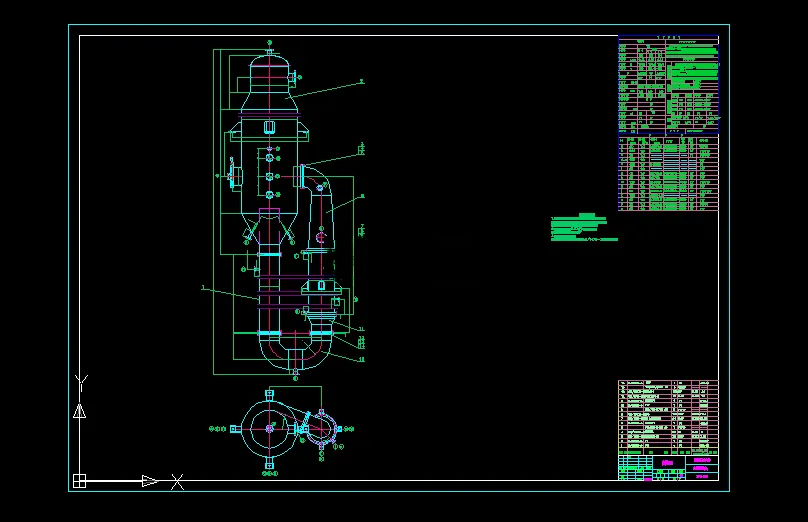Click the UCS origin square icon
Screen dimensions: 808x522
tap(79, 481)
